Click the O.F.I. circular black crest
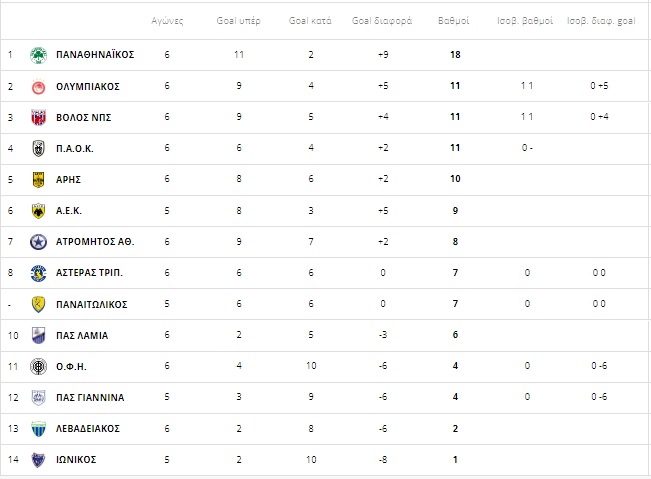This screenshot has height=479, width=651. point(39,367)
